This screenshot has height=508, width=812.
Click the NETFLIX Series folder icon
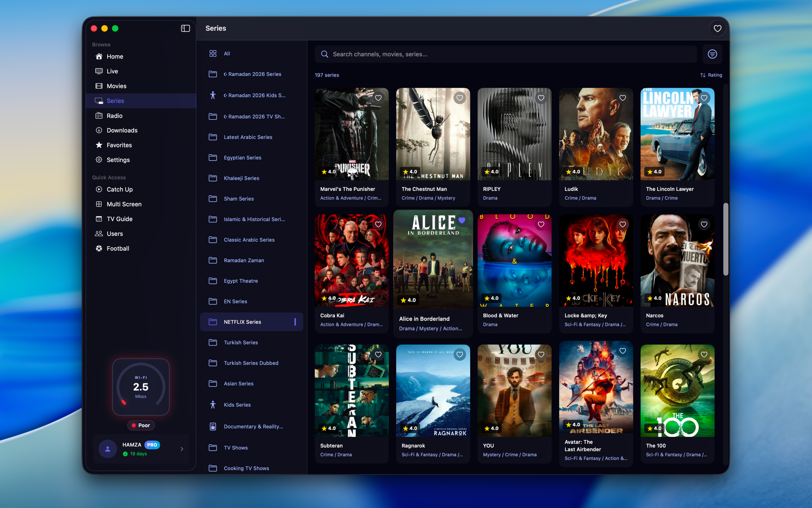(213, 322)
